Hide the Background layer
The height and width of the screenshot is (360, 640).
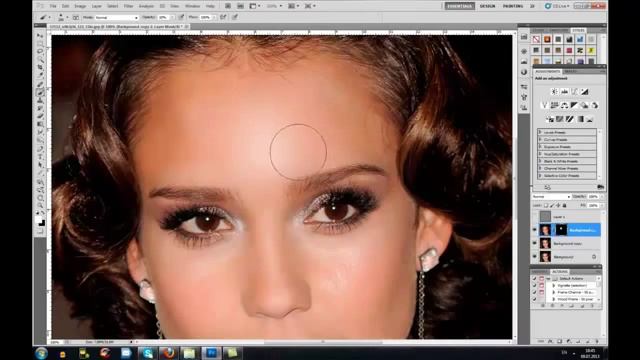click(x=535, y=257)
